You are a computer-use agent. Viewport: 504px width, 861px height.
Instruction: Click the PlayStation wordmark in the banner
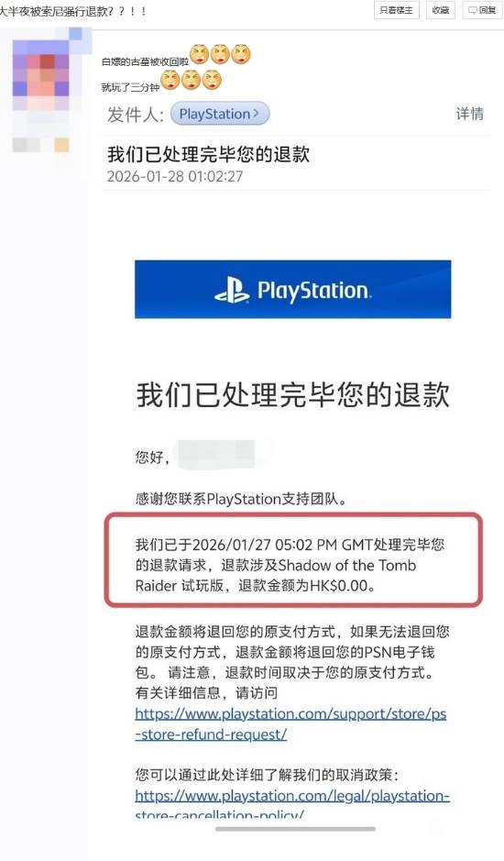coord(314,291)
